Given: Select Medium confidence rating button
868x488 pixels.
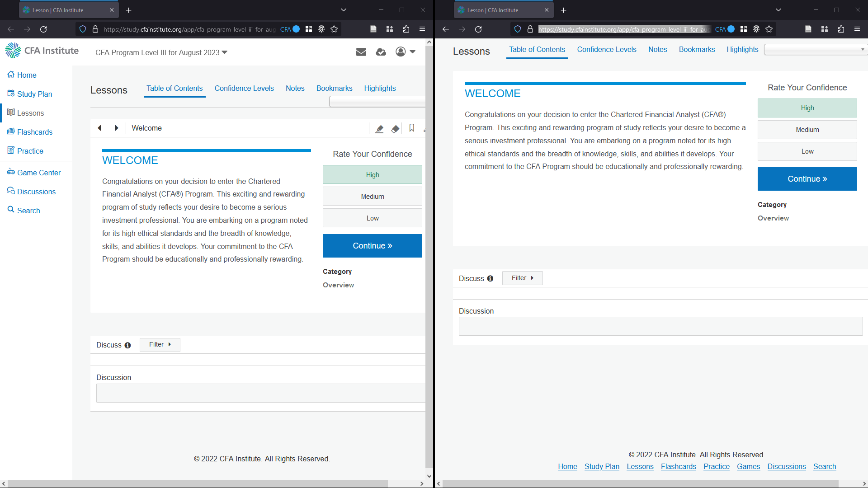Looking at the screenshot, I should point(372,196).
